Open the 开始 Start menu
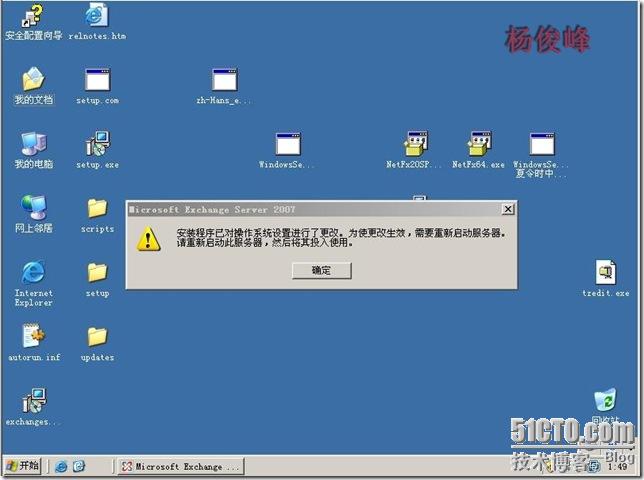This screenshot has width=644, height=480. [x=23, y=466]
